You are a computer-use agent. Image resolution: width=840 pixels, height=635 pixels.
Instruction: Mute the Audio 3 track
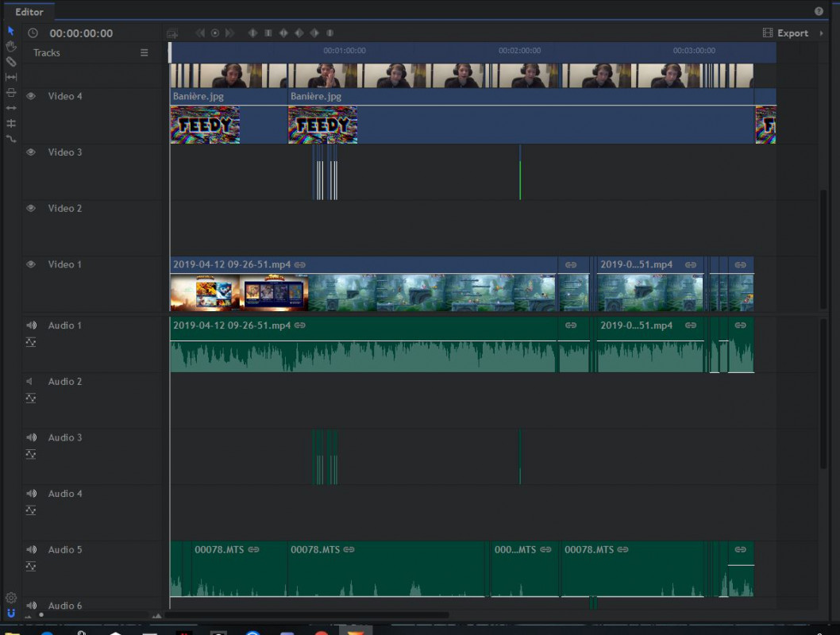tap(32, 437)
